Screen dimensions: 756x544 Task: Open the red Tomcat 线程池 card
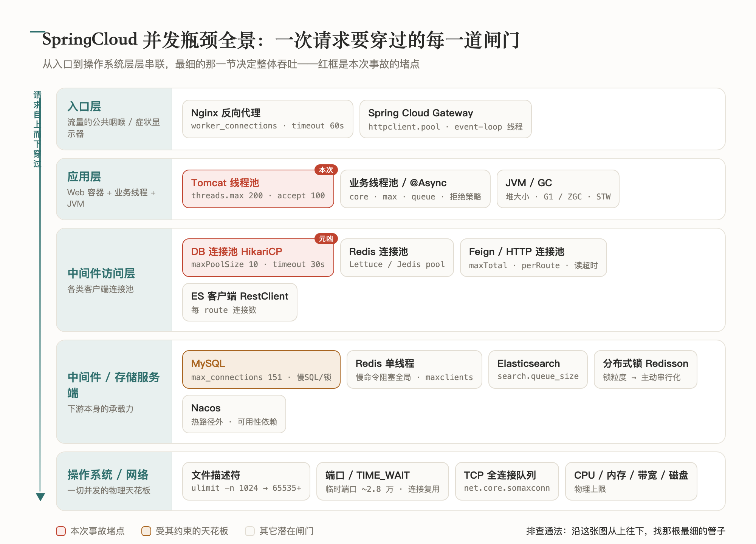258,189
